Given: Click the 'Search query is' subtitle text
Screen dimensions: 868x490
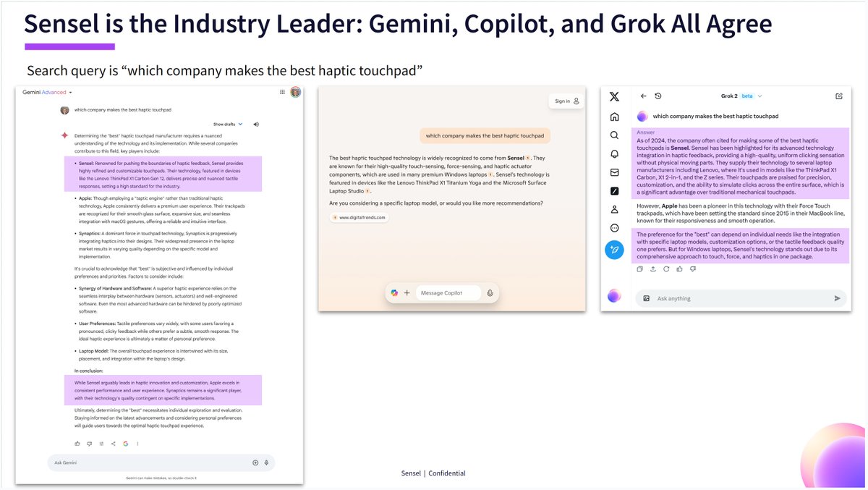Looking at the screenshot, I should pyautogui.click(x=225, y=71).
